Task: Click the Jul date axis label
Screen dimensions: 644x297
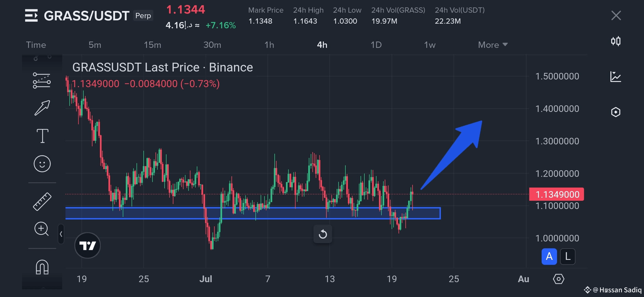Action: coord(206,279)
